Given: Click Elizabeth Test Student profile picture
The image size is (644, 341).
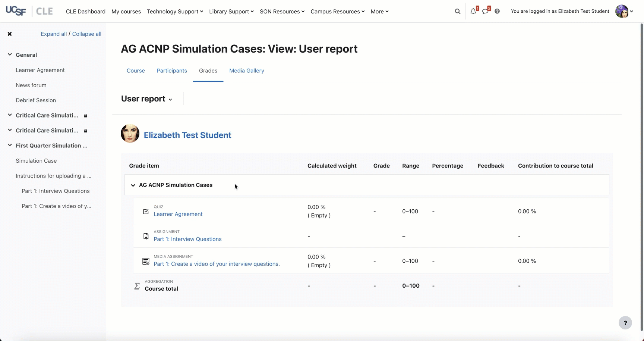Looking at the screenshot, I should tap(130, 134).
